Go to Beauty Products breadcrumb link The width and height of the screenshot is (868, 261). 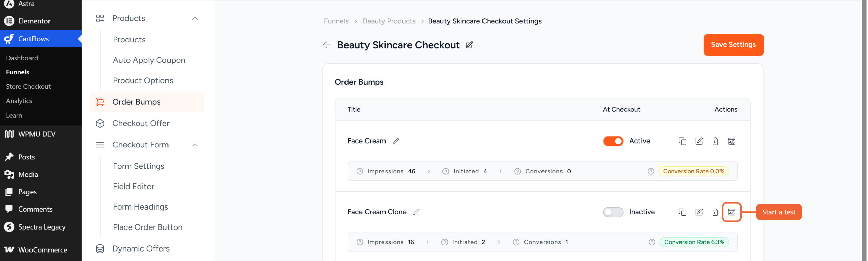(389, 21)
